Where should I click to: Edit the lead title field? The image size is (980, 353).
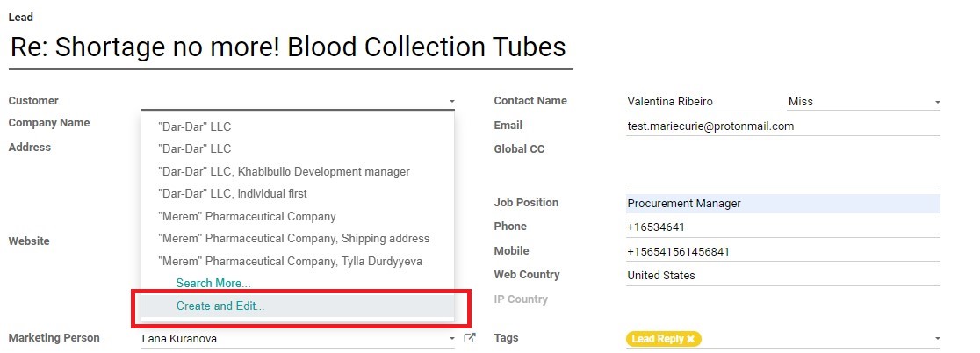point(291,47)
